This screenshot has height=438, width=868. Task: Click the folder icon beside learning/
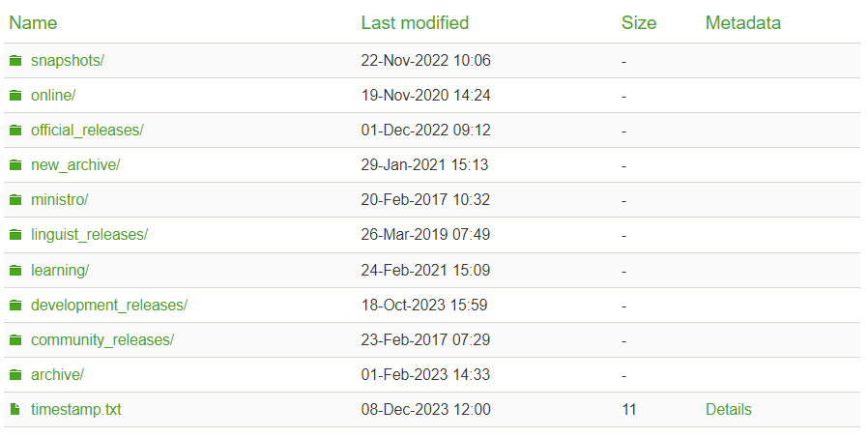click(15, 270)
